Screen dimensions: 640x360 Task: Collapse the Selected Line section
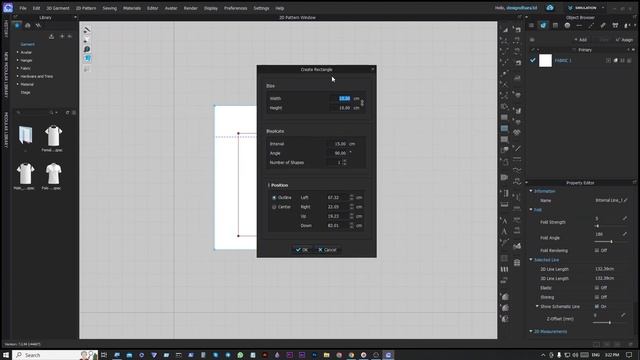pyautogui.click(x=531, y=260)
